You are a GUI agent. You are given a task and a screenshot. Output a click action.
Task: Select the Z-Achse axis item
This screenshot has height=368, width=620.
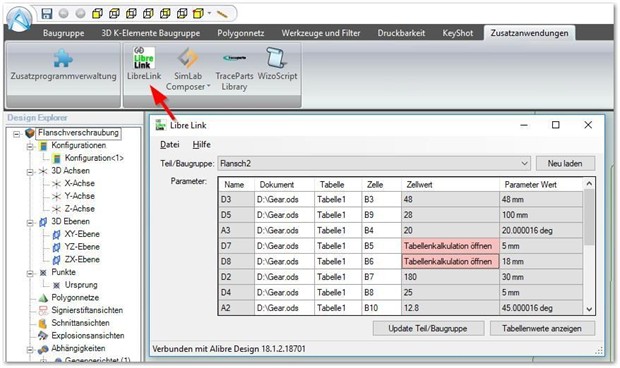tap(79, 209)
